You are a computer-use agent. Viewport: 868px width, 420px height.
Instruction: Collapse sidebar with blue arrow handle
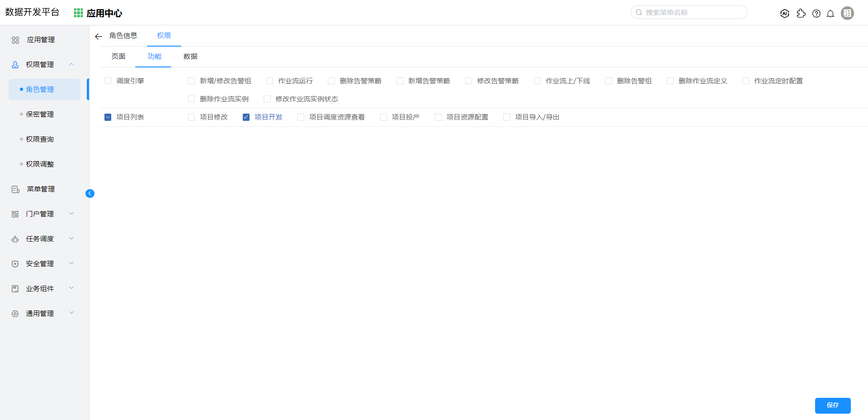point(90,194)
